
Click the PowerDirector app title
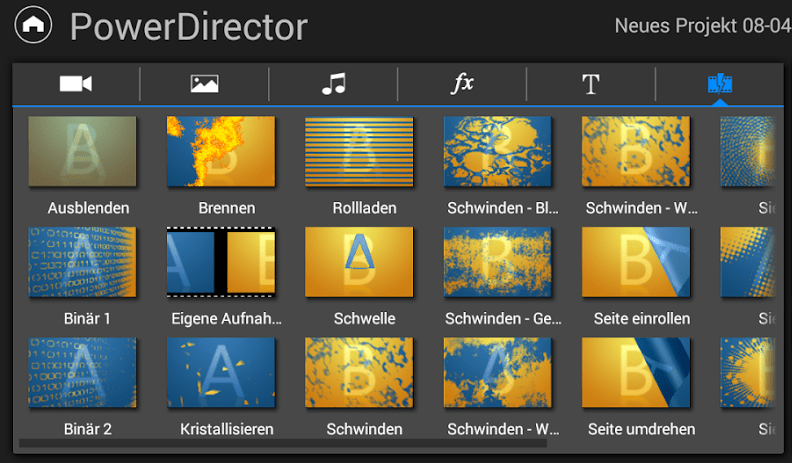[x=188, y=27]
